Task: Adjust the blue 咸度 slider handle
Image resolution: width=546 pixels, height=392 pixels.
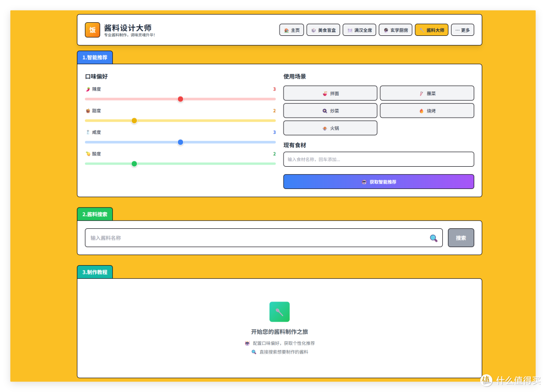Action: [x=180, y=142]
